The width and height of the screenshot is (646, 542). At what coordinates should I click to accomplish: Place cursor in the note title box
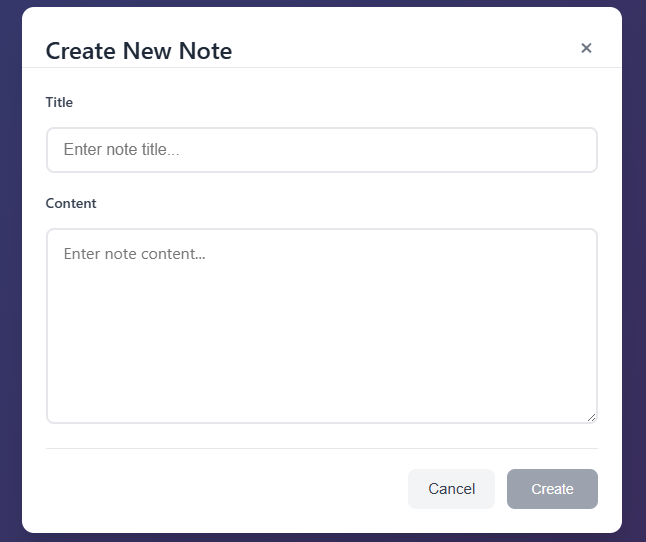click(321, 150)
